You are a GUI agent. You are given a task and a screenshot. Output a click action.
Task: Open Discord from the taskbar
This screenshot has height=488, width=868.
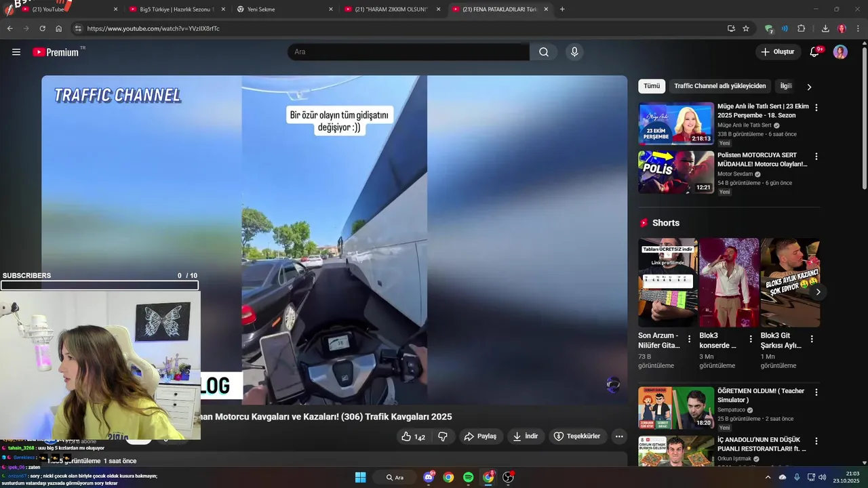click(429, 477)
